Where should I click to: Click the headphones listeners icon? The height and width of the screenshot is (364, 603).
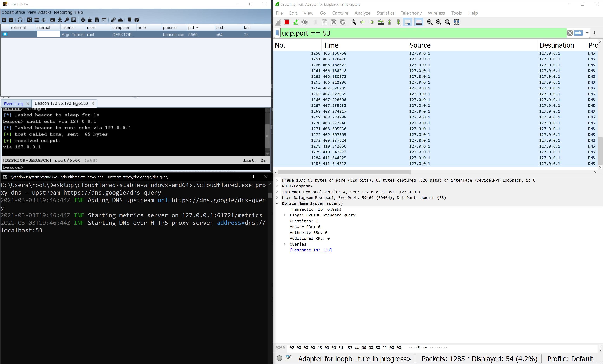click(20, 20)
